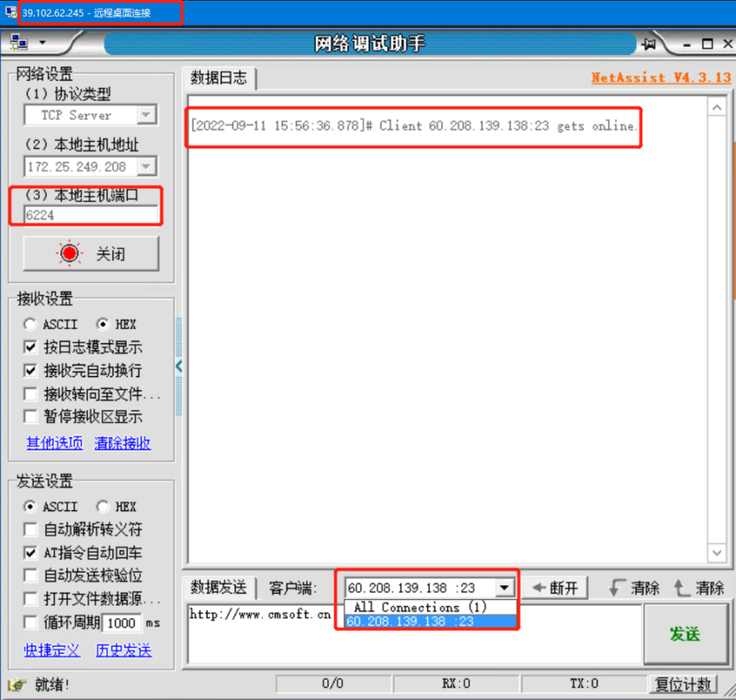
Task: Select HEX in send settings
Action: point(104,507)
